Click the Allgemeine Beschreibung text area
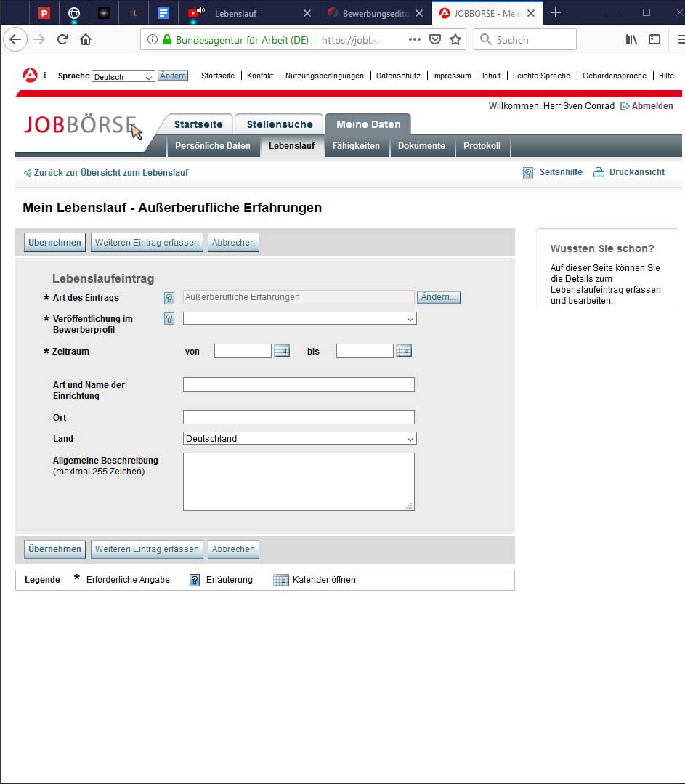Screen dimensions: 685x784 point(299,482)
